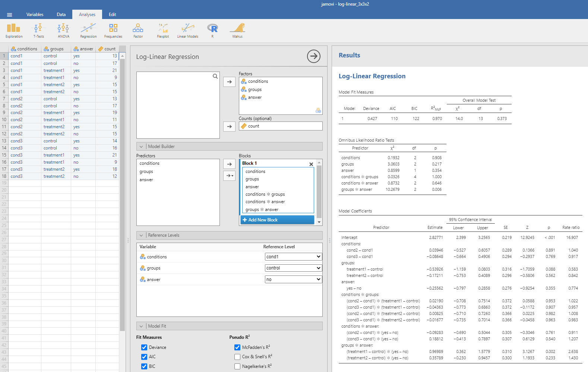Open the Walrus module icon
588x372 pixels.
click(x=237, y=31)
